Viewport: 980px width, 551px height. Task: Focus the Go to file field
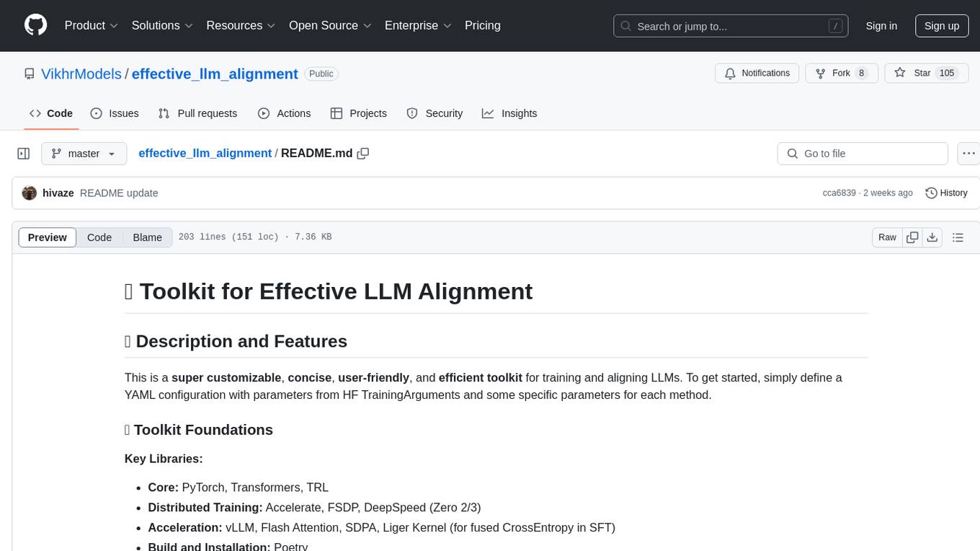863,154
